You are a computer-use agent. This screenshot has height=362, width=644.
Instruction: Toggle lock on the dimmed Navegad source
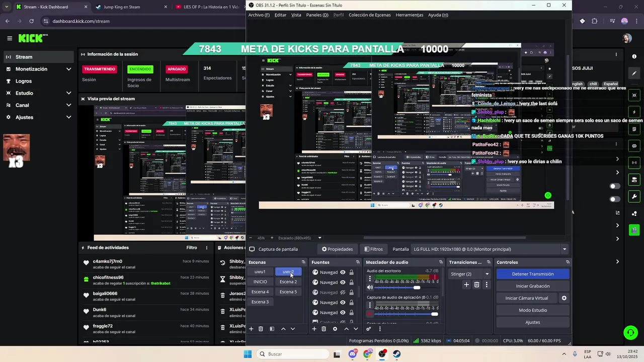coord(352,292)
